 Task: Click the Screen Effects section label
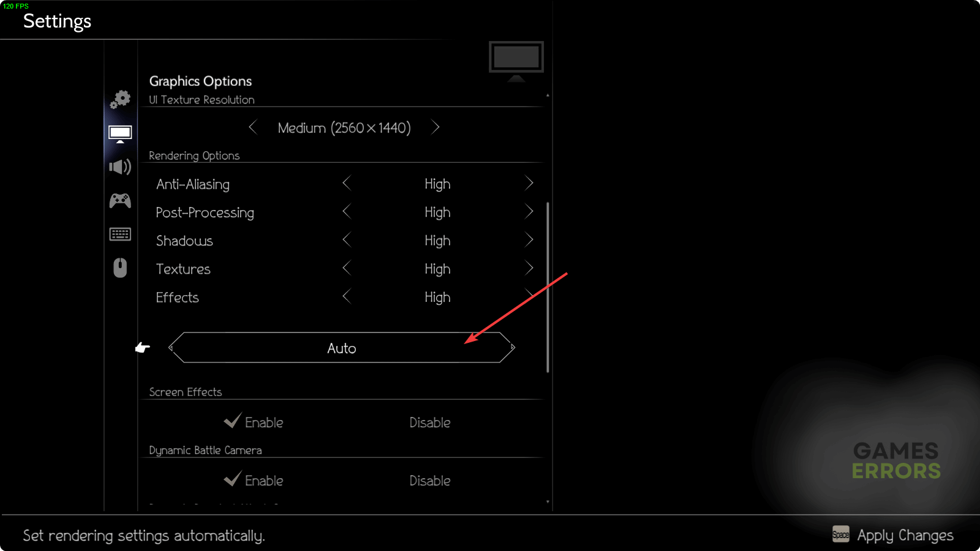click(186, 392)
